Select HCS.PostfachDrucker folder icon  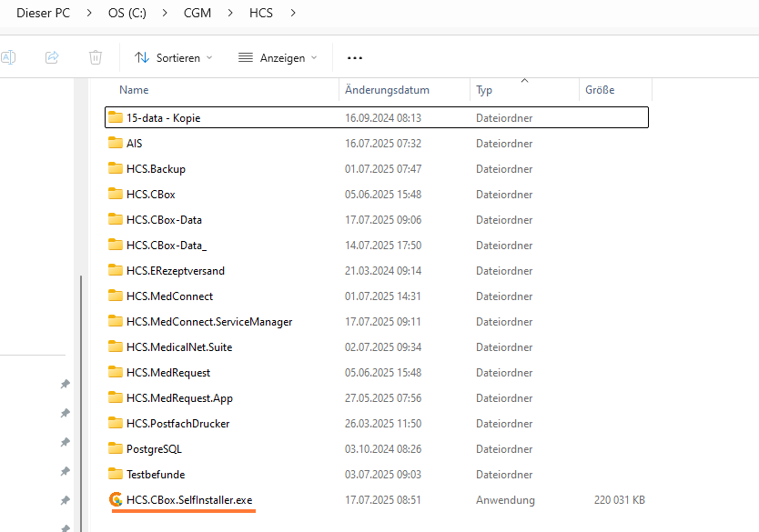tap(116, 423)
